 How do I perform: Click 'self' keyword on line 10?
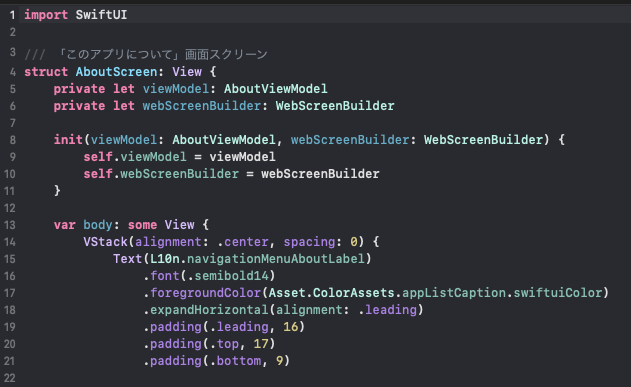click(98, 174)
